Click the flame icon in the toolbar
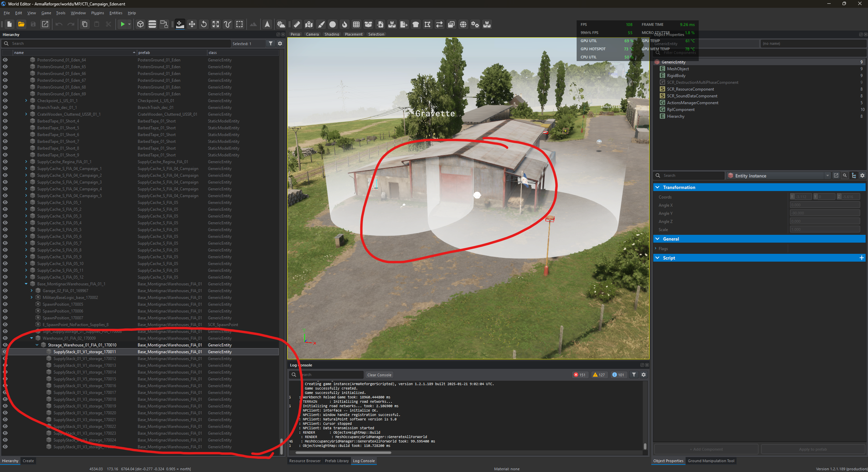 (345, 24)
